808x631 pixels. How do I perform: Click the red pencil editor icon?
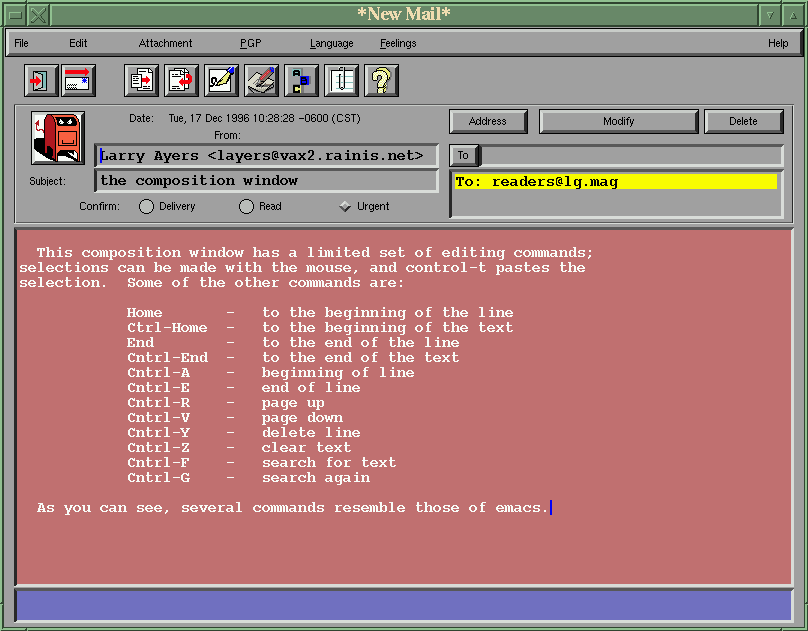[x=261, y=80]
